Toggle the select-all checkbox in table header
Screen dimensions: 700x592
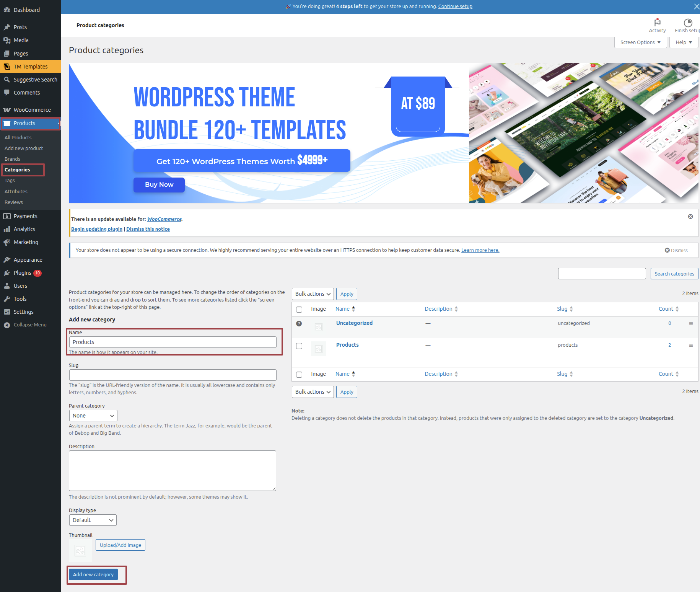pyautogui.click(x=299, y=310)
